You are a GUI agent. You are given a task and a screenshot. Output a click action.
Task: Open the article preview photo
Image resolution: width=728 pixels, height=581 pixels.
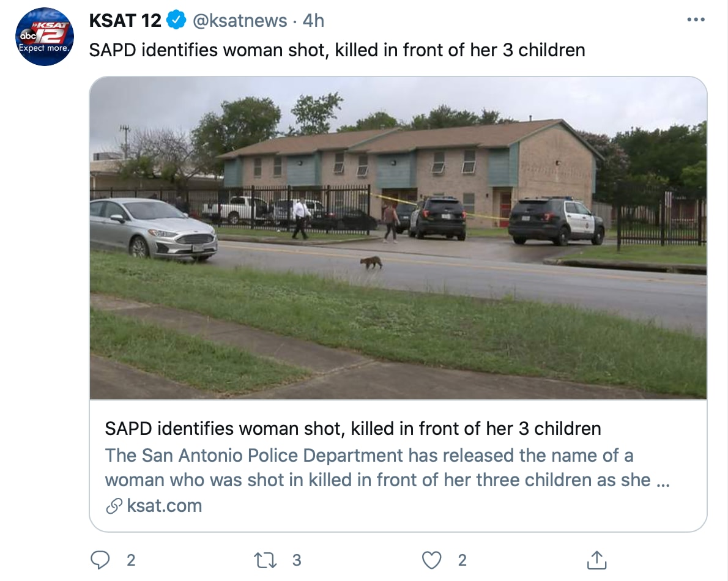398,239
